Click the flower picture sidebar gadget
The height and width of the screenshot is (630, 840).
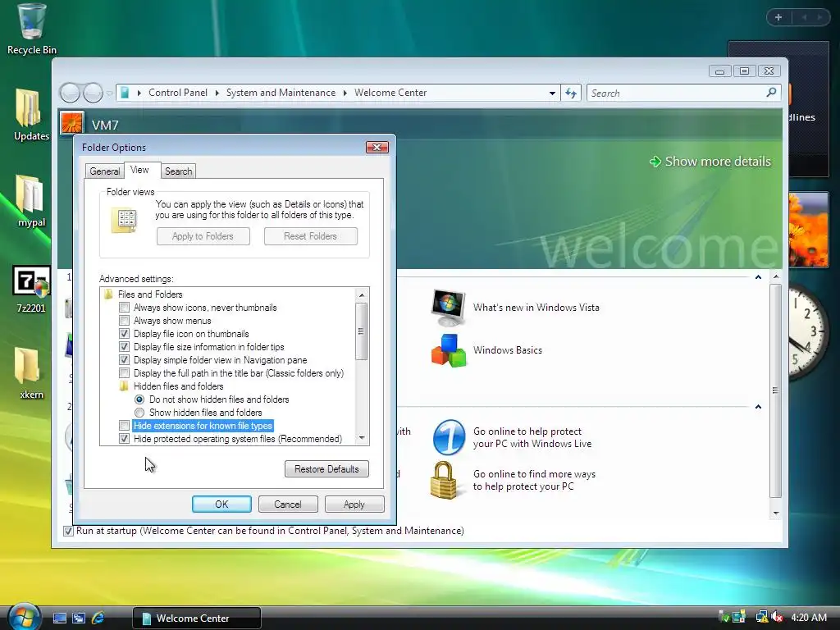(808, 230)
